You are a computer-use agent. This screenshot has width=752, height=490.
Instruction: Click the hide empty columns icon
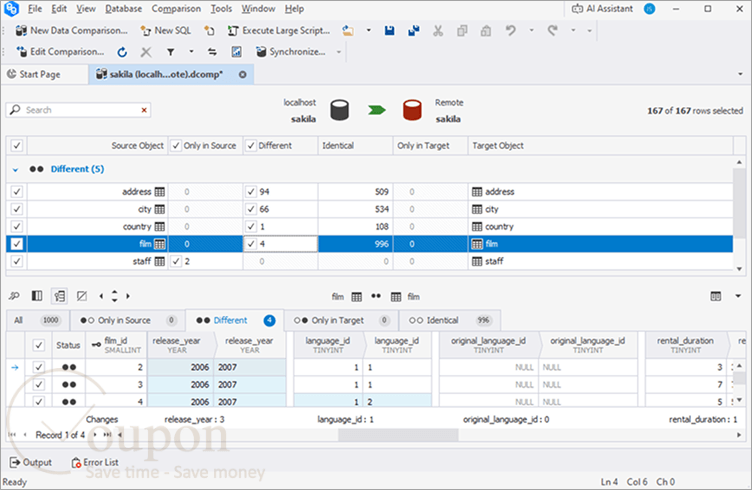82,296
